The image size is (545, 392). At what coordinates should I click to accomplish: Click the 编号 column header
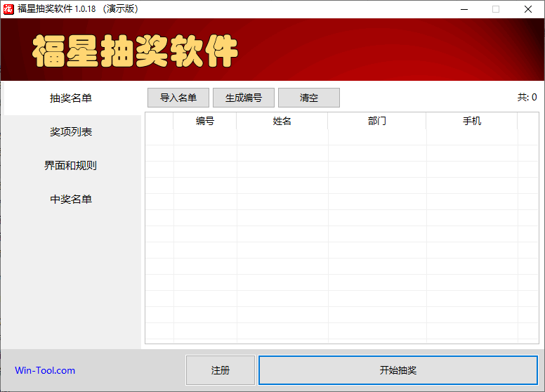(205, 121)
